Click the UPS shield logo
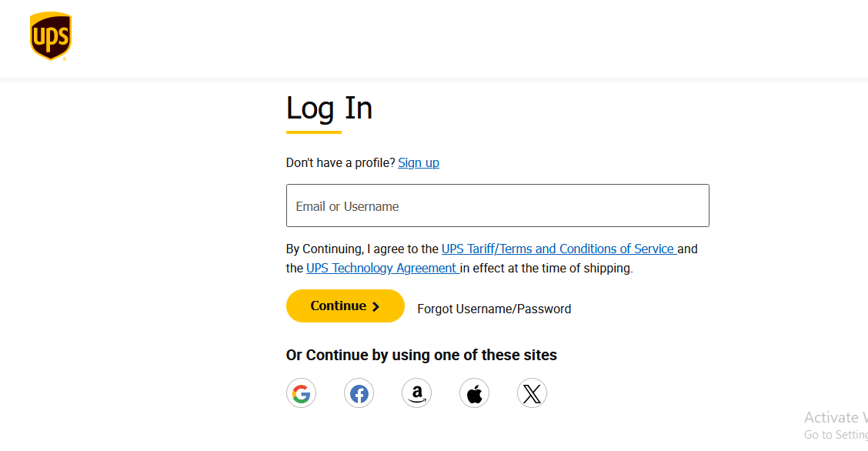The height and width of the screenshot is (451, 868). (51, 36)
